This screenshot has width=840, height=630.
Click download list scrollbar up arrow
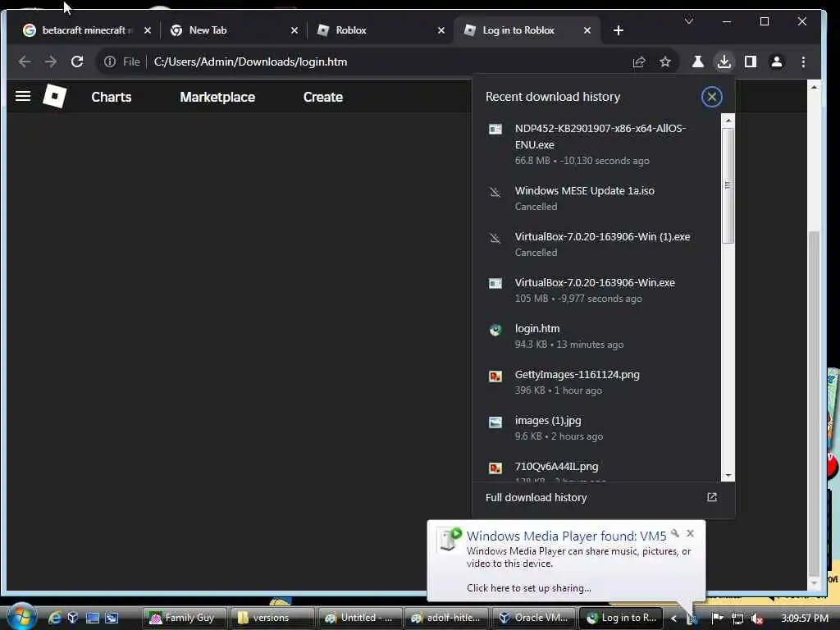click(x=728, y=121)
